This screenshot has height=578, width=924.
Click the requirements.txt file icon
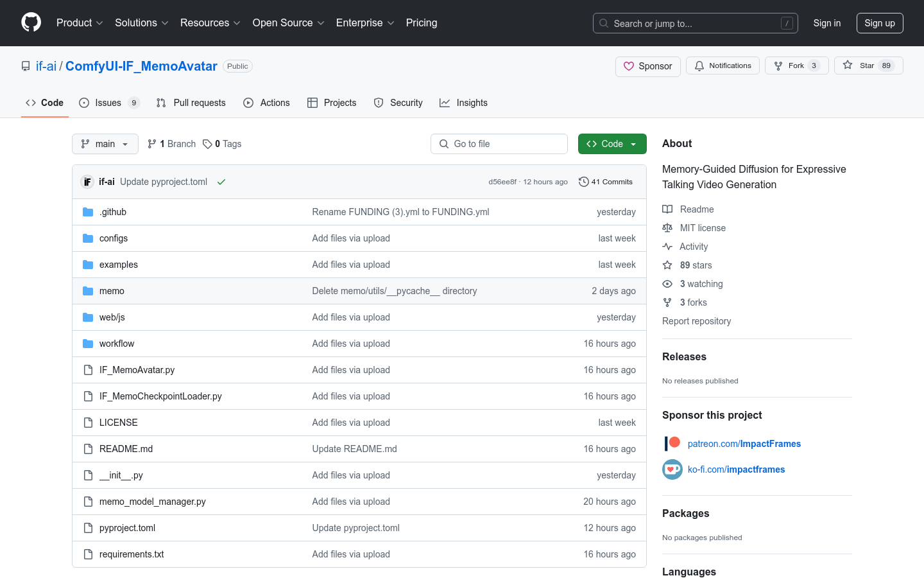(x=88, y=554)
